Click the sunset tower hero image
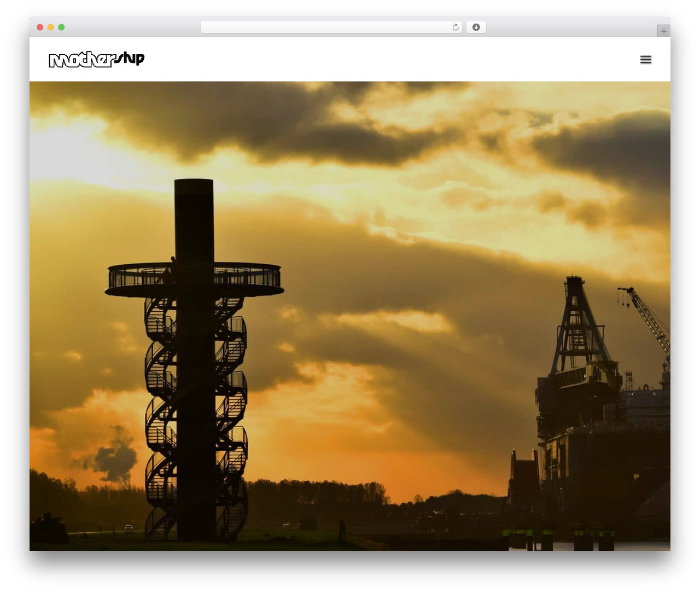The width and height of the screenshot is (700, 593). coord(350,316)
